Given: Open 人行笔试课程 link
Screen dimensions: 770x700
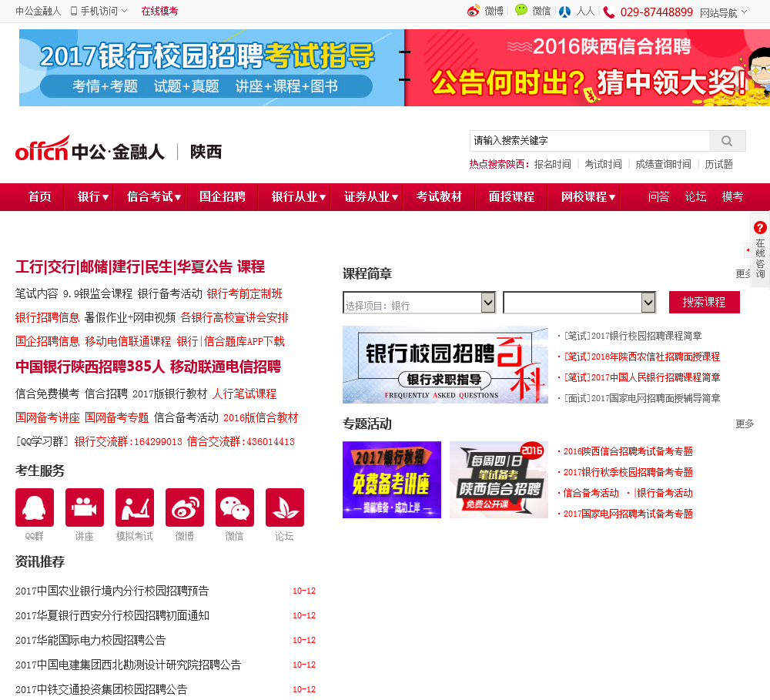Looking at the screenshot, I should (x=245, y=394).
